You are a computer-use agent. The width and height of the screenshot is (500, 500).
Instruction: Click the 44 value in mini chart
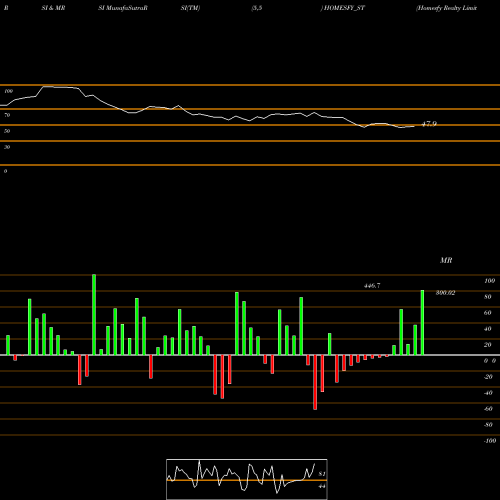click(x=322, y=486)
